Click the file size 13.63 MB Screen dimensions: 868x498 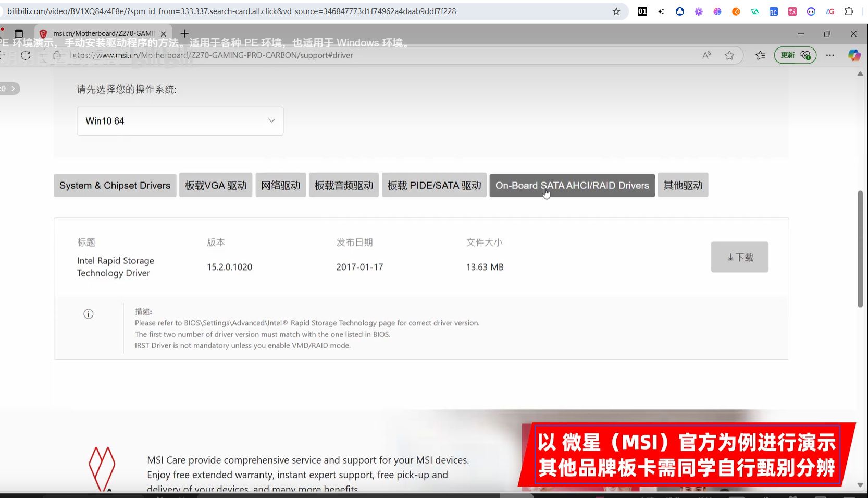point(485,267)
